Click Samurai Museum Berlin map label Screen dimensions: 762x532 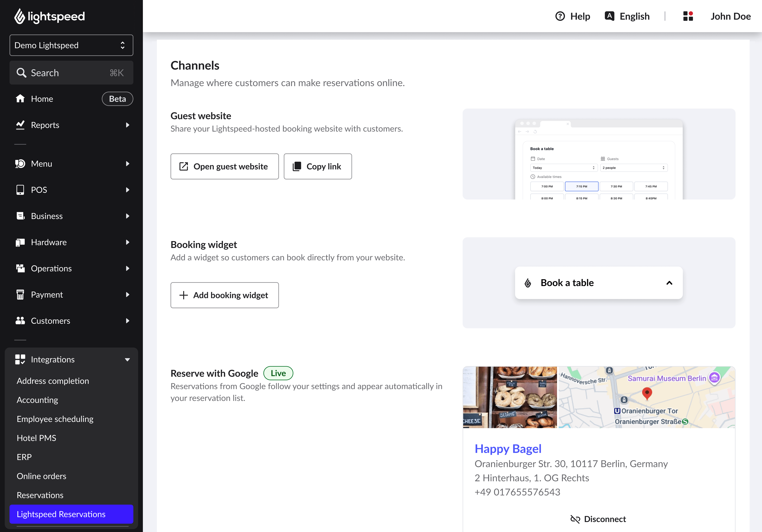pos(667,378)
